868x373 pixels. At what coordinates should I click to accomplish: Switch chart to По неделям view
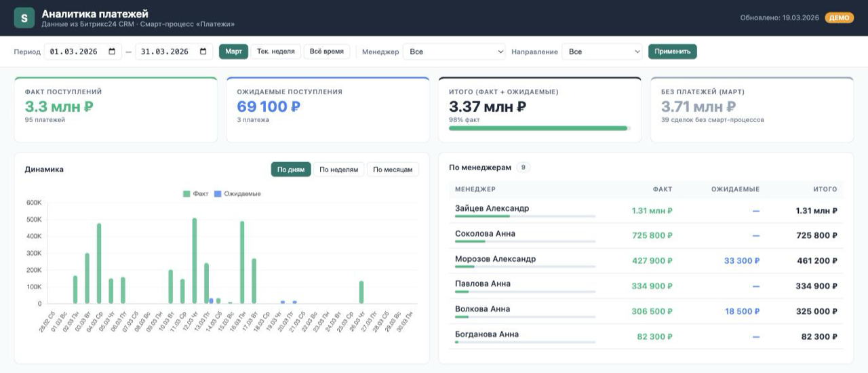pyautogui.click(x=338, y=170)
